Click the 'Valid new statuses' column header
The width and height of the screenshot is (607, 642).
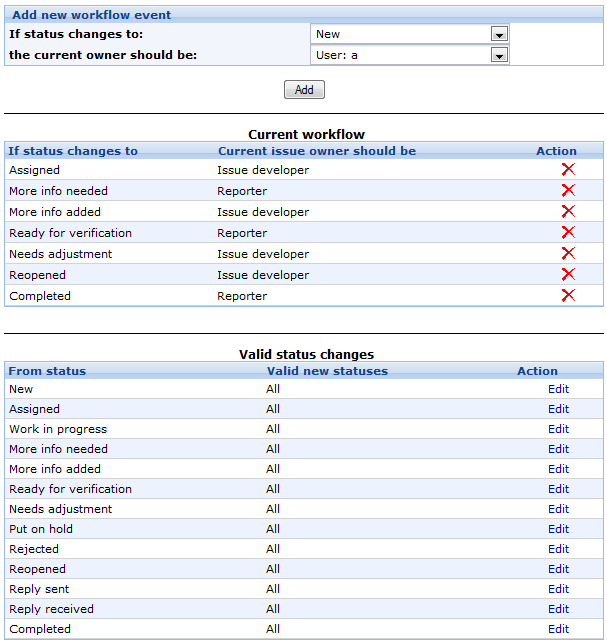[327, 371]
